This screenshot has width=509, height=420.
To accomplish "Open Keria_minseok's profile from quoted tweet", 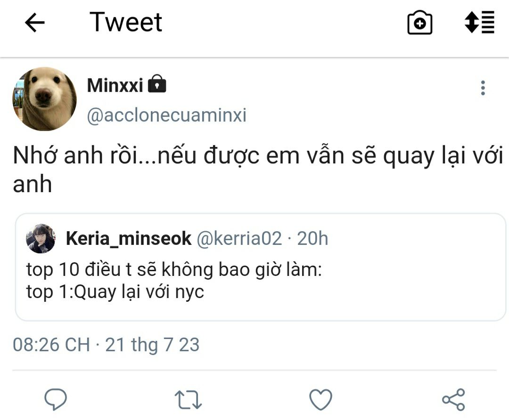I will click(128, 239).
